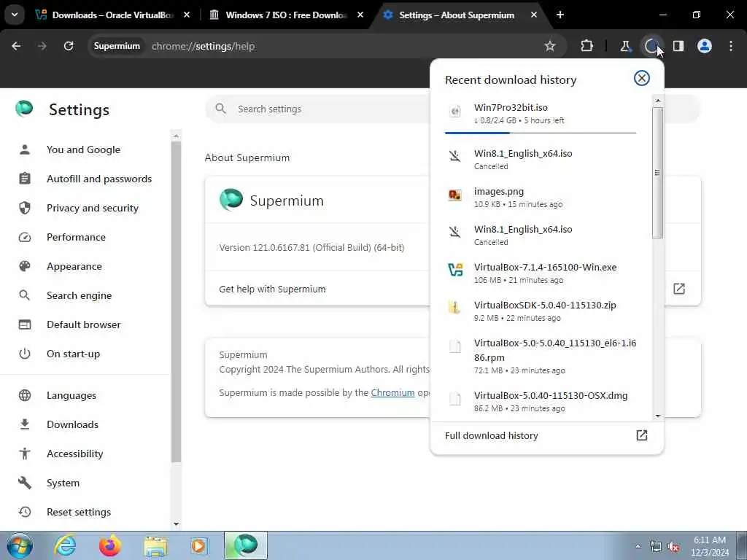Close the Oracle VirtualBox tab
The width and height of the screenshot is (747, 560).
187,15
